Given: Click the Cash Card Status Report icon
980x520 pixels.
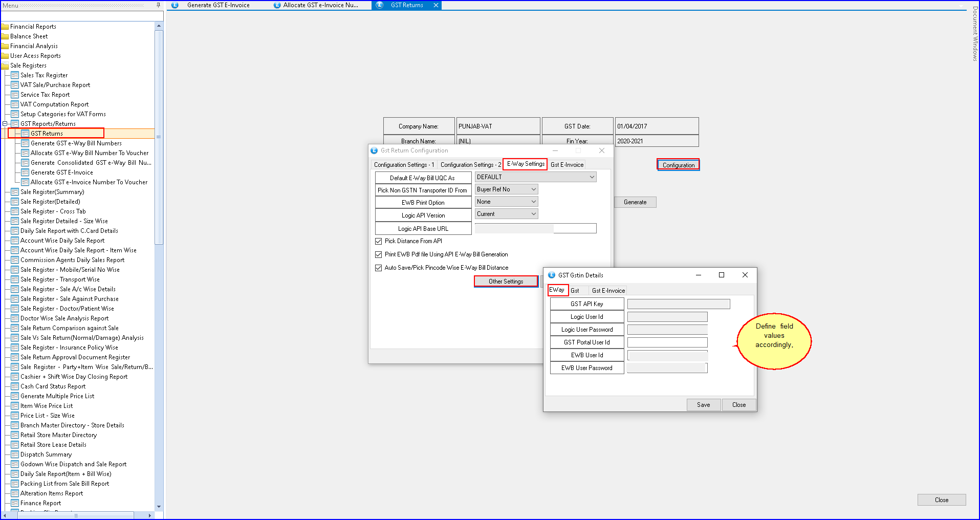Looking at the screenshot, I should point(15,386).
